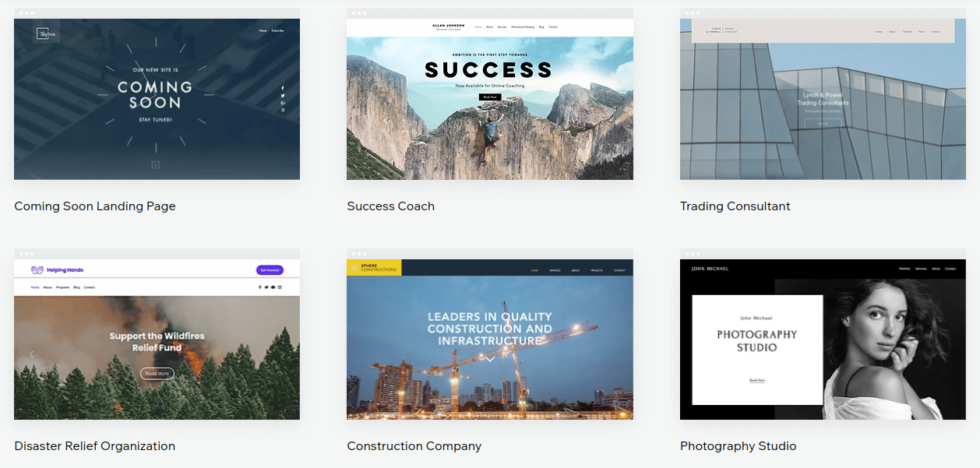
Task: Open the Photography Studio template title
Action: 738,446
